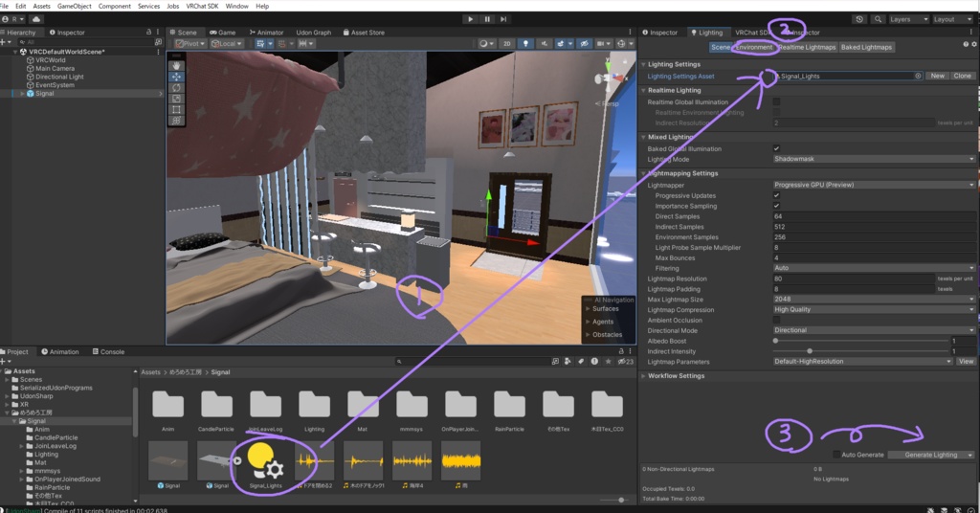The width and height of the screenshot is (980, 513).
Task: Click the Clone lighting settings button
Action: (x=962, y=76)
